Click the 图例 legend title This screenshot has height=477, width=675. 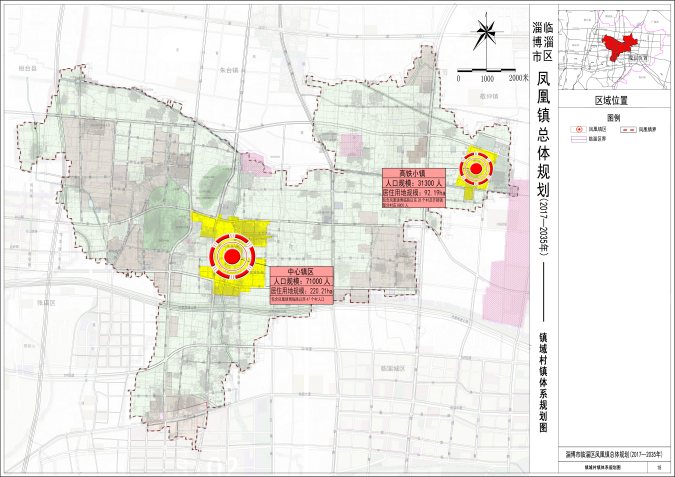pos(614,117)
